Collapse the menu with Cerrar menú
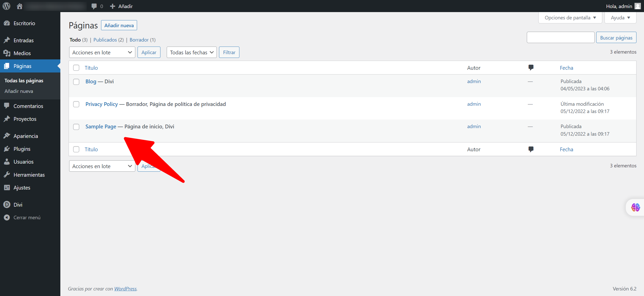644x296 pixels. 27,217
